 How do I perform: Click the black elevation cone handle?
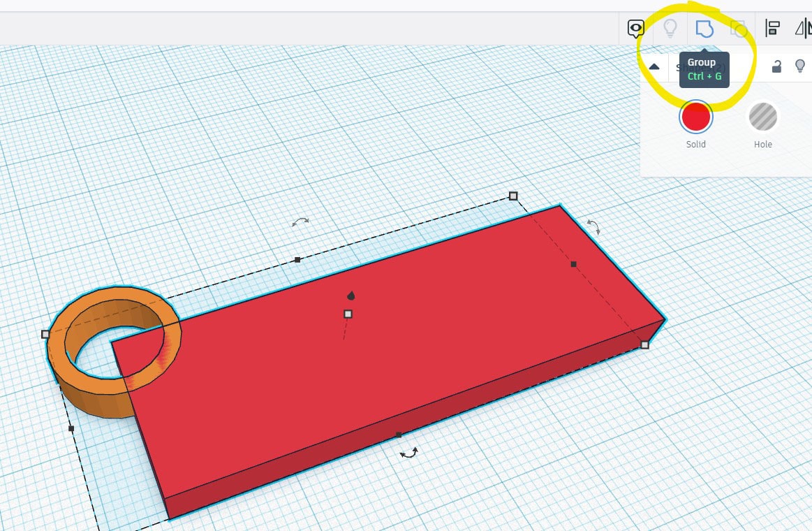point(350,295)
